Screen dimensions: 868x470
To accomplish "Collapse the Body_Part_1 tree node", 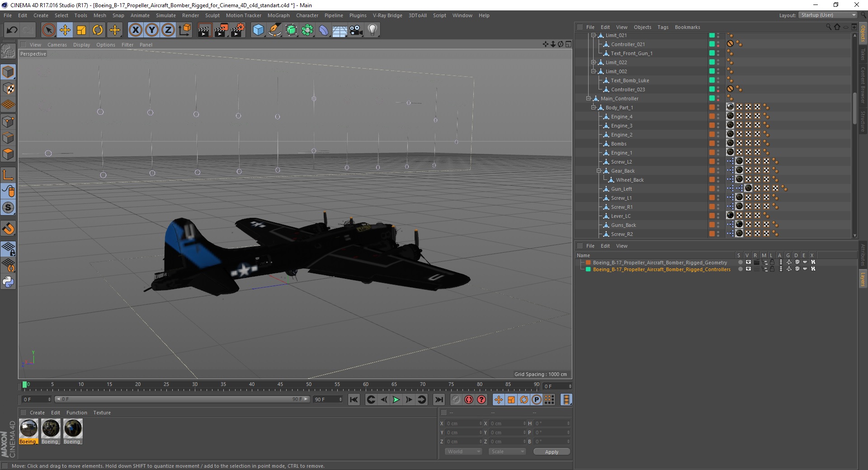I will point(594,108).
